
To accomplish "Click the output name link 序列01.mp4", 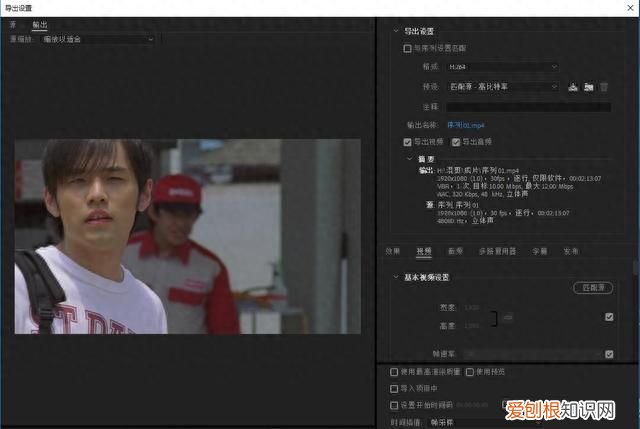I will [465, 125].
